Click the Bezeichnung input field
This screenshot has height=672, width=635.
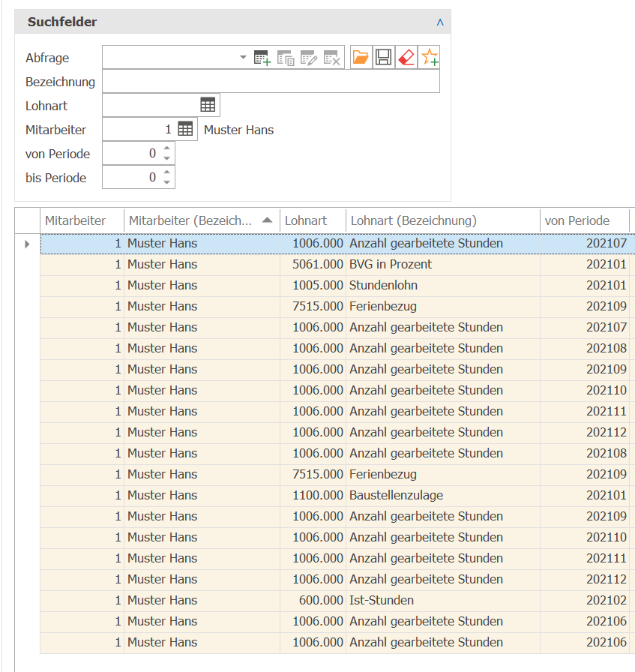tap(271, 82)
